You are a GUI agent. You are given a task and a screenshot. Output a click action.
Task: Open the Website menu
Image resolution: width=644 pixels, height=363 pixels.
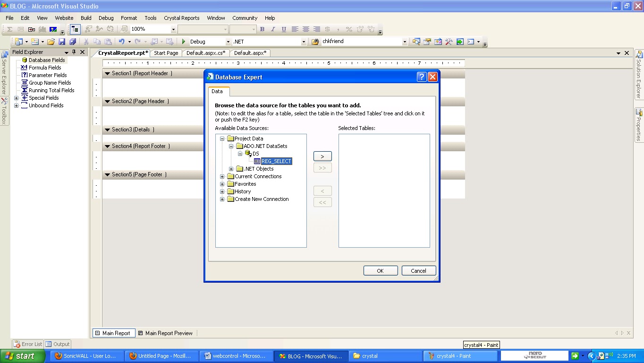tap(64, 18)
